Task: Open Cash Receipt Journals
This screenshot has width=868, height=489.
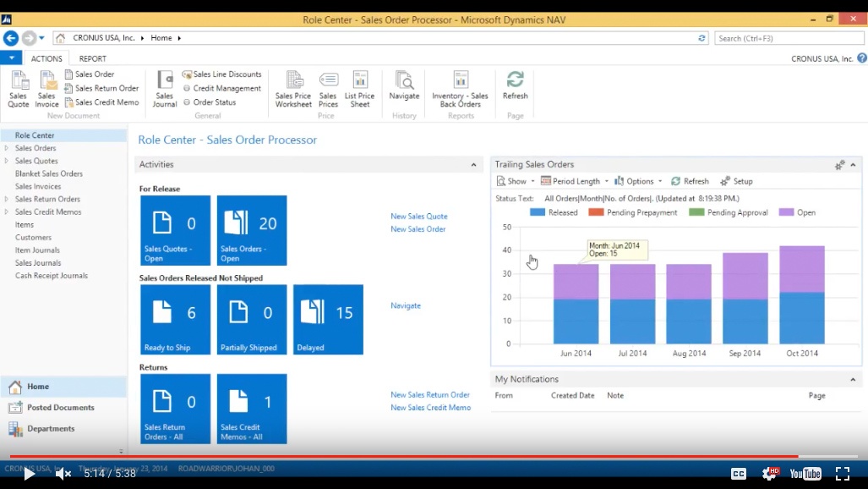Action: (x=52, y=276)
